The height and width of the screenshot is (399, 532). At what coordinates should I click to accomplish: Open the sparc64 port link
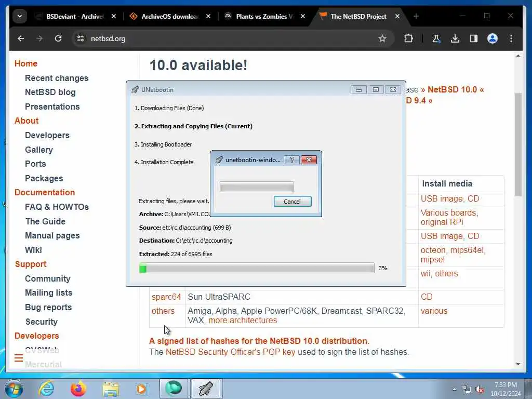coord(166,297)
